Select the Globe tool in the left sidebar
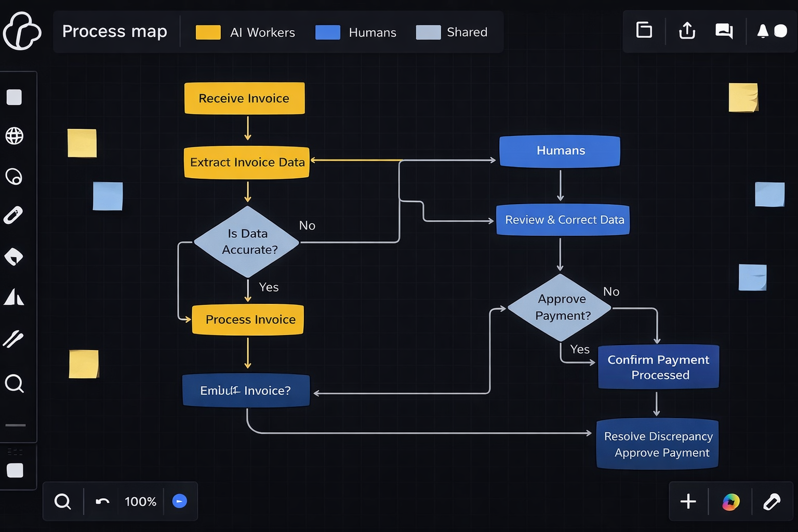 15,136
